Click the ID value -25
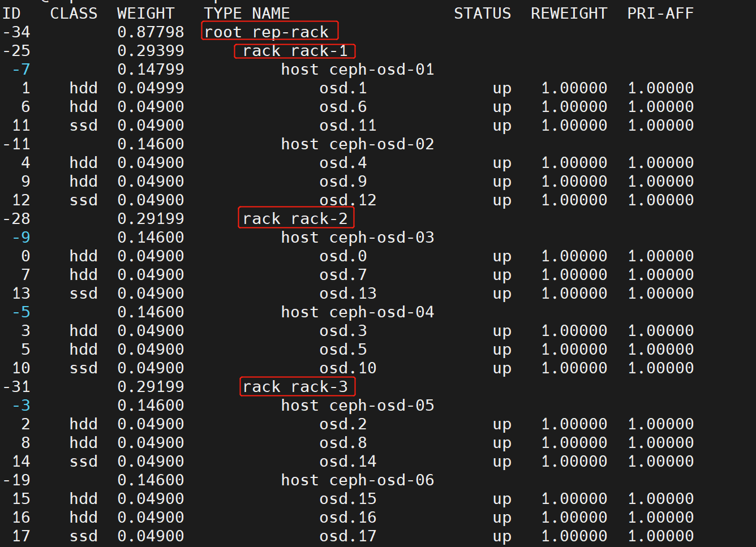Image resolution: width=756 pixels, height=547 pixels. tap(16, 51)
